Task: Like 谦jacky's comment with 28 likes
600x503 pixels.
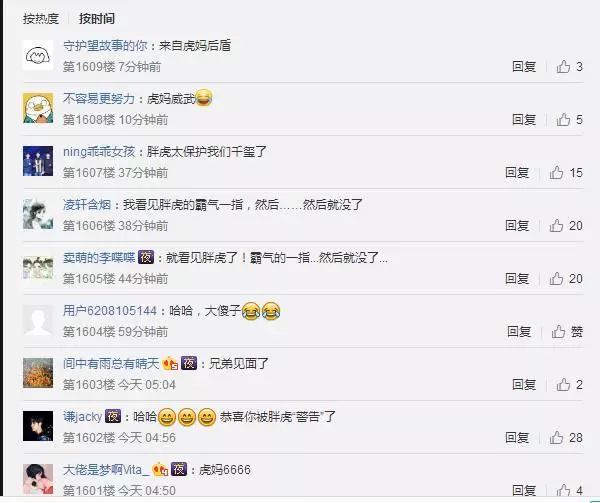Action: 566,438
